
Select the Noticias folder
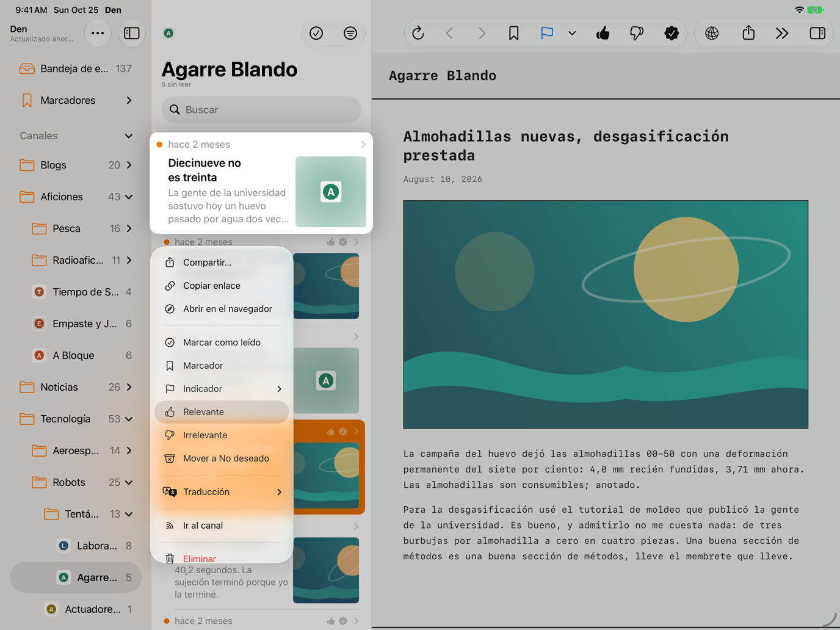[76, 387]
